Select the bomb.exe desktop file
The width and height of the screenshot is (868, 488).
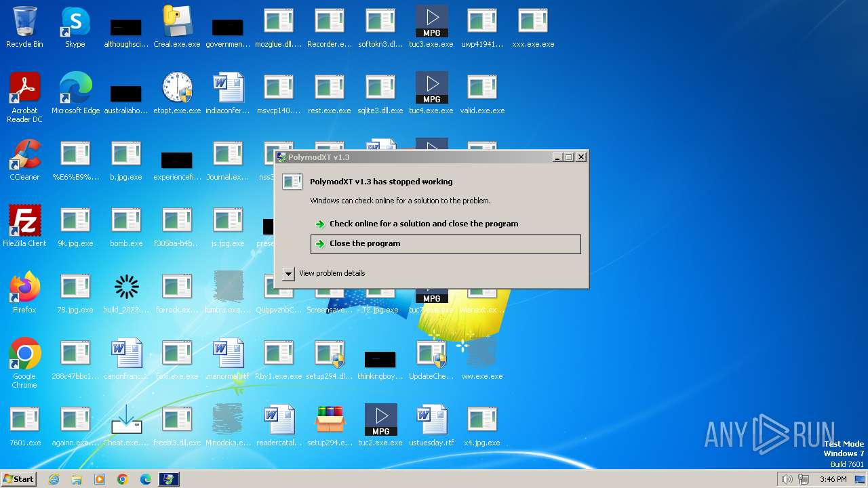[x=126, y=226]
